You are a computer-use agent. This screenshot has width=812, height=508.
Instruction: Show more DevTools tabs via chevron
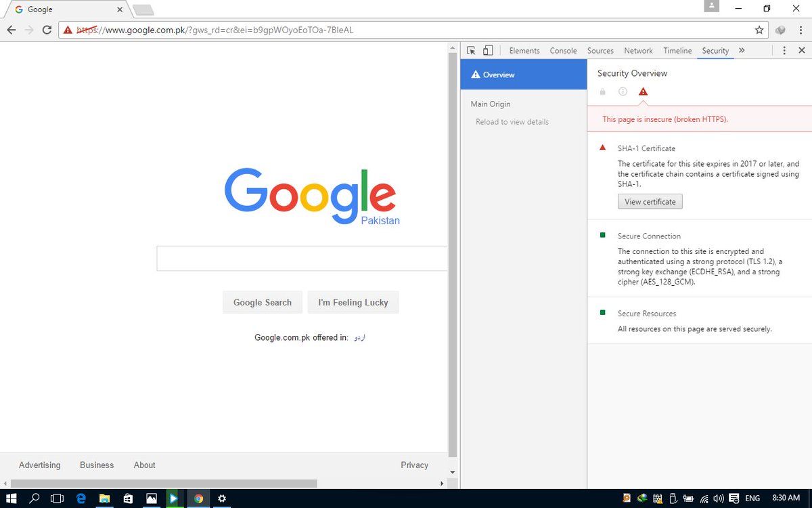pyautogui.click(x=742, y=51)
